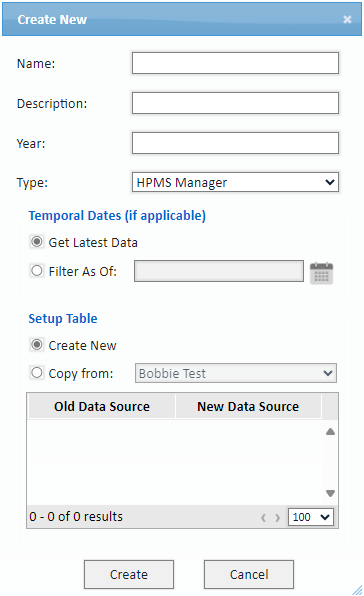The width and height of the screenshot is (364, 596).
Task: Sort by Old Data Source column header
Action: [102, 406]
